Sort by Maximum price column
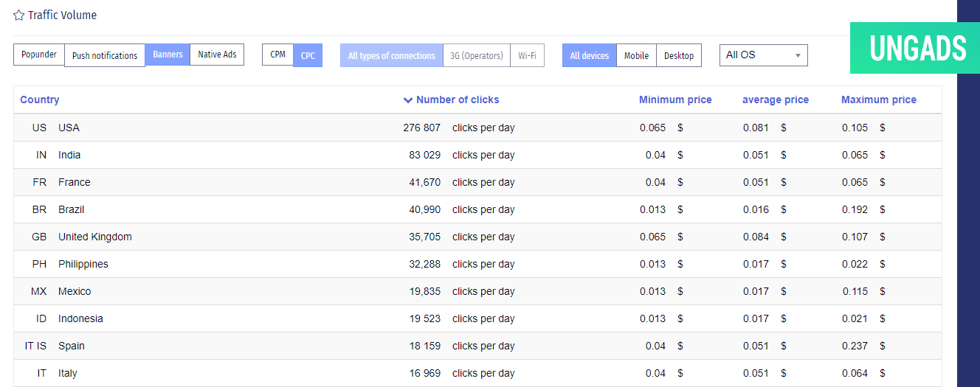Screen dimensions: 980x387 (x=878, y=100)
